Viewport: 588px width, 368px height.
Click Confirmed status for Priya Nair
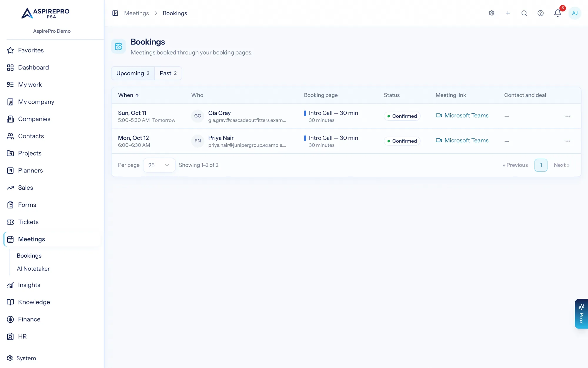pos(402,141)
